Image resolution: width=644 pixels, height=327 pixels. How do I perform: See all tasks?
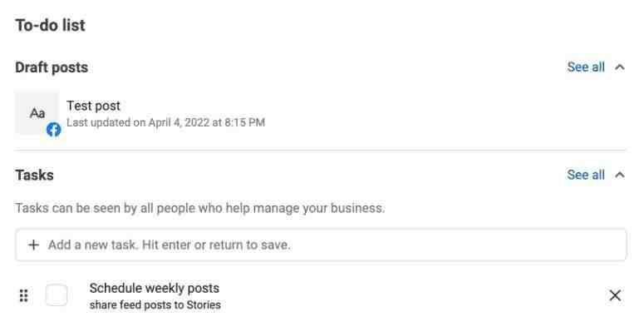pyautogui.click(x=586, y=175)
